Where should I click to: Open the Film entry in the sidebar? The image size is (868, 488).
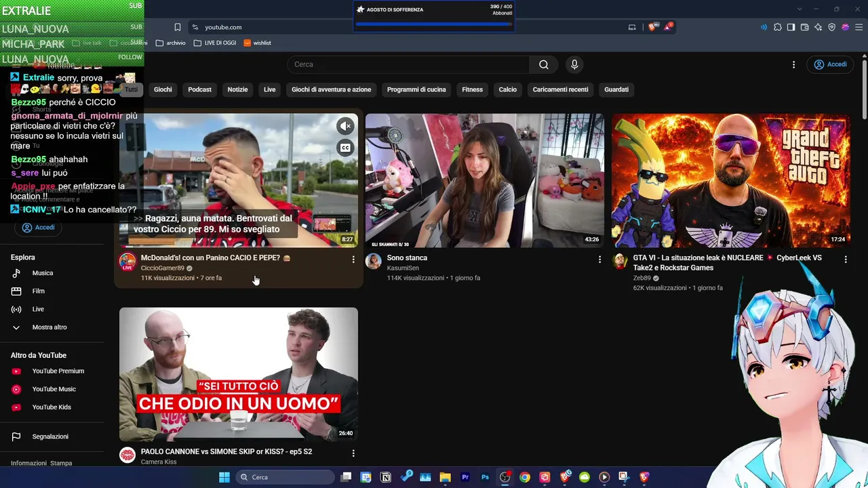point(52,291)
